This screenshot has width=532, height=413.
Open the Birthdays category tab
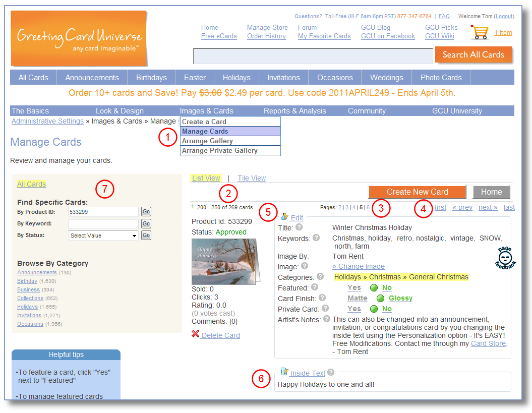pos(151,77)
